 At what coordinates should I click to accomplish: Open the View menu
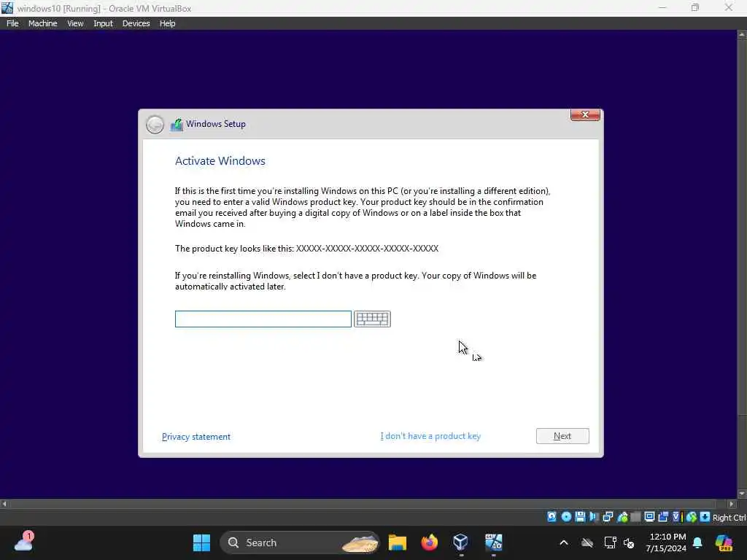[75, 23]
